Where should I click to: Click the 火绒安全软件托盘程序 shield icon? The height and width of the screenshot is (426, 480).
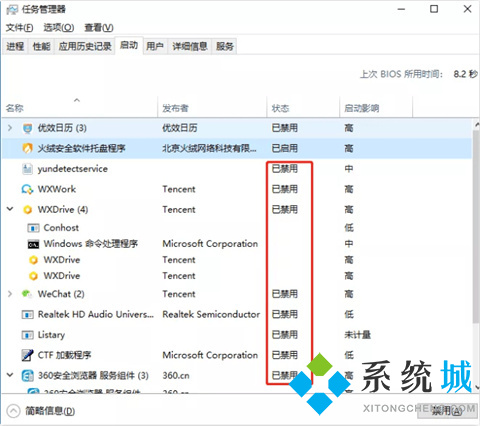[x=27, y=148]
